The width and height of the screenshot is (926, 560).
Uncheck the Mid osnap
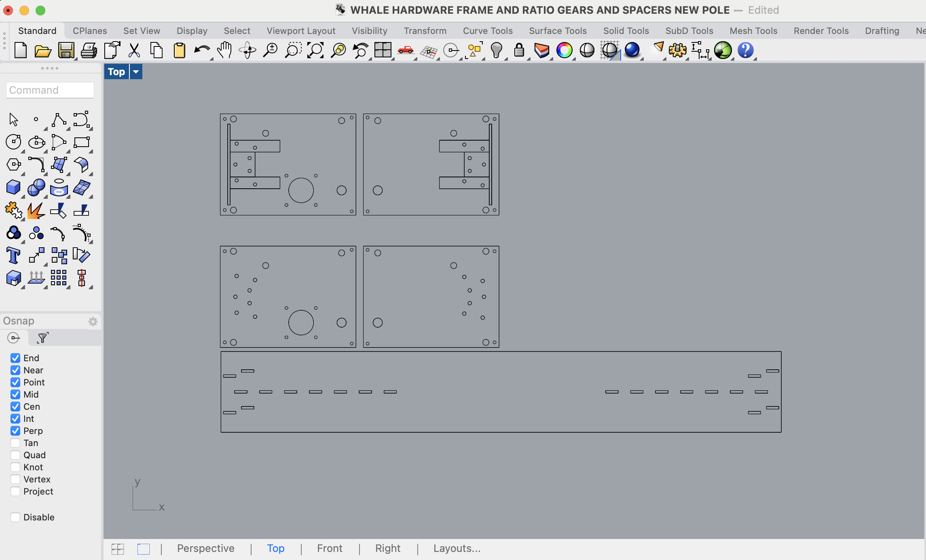point(15,394)
